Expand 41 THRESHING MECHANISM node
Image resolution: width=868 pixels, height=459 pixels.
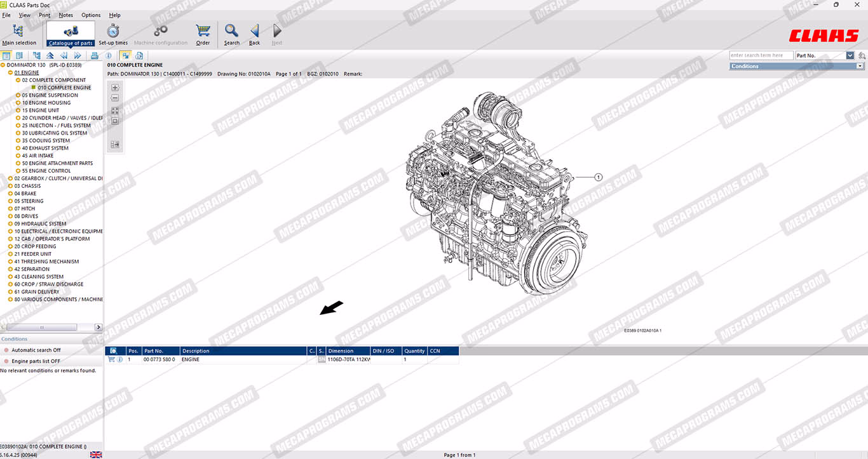click(x=10, y=262)
